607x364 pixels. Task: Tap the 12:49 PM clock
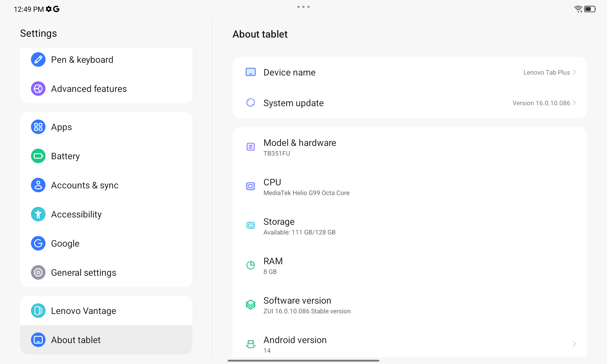tap(29, 9)
